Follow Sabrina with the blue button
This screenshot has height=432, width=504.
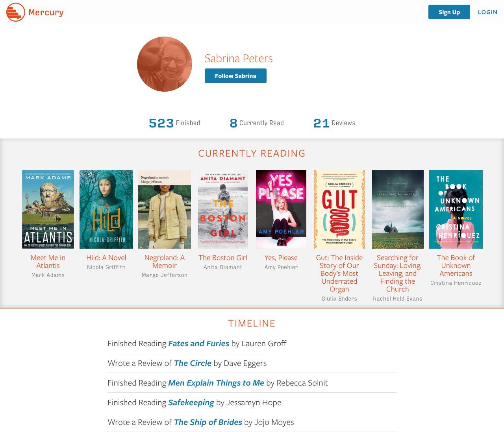[x=235, y=76]
